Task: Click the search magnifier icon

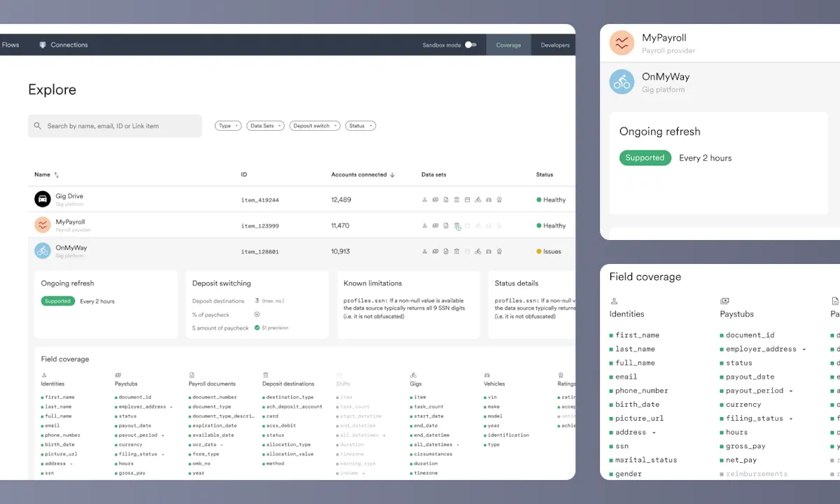Action: pos(38,126)
